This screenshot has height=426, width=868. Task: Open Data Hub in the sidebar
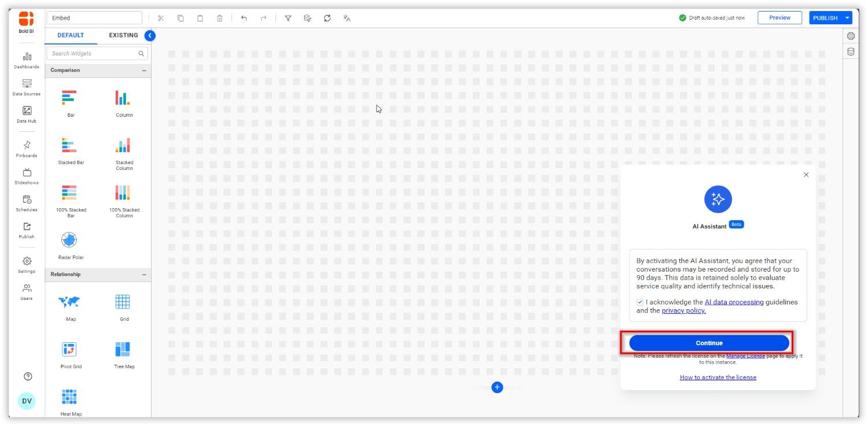click(27, 114)
